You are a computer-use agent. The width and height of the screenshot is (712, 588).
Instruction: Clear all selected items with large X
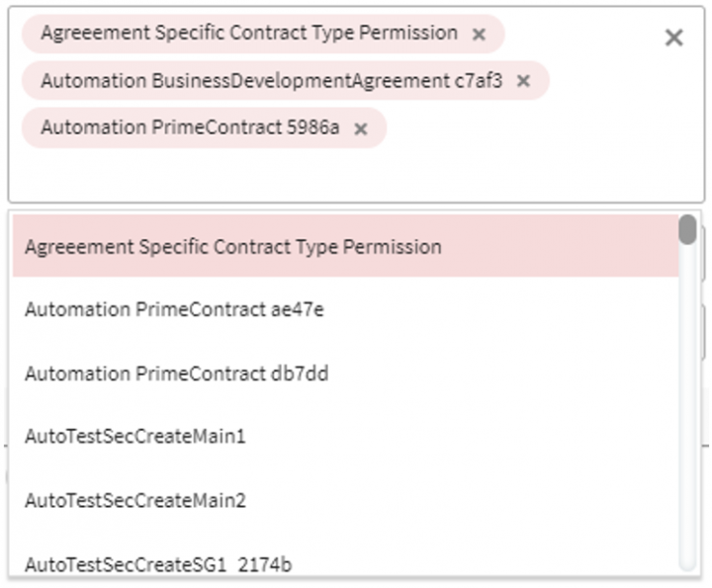(x=673, y=38)
